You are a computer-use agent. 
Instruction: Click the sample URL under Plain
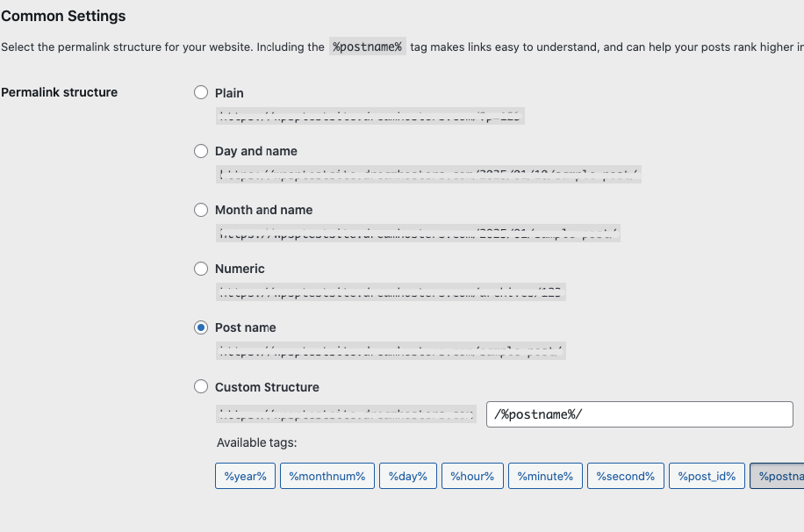point(370,115)
